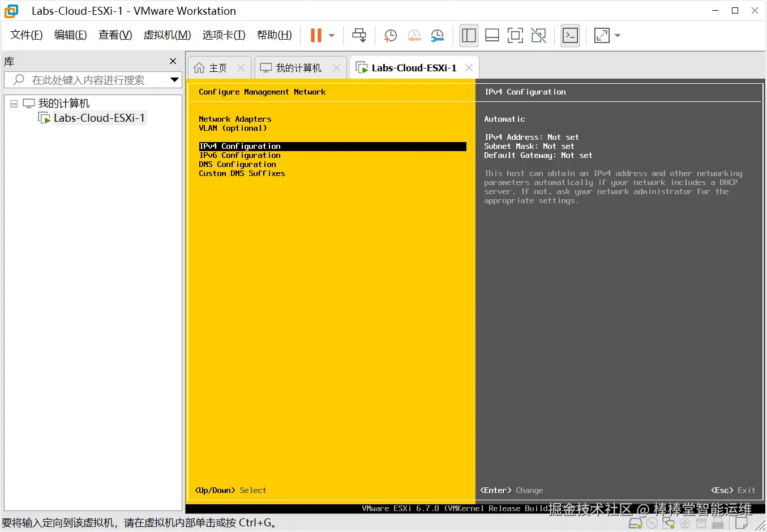
Task: Select IPv6 Configuration entry
Action: point(239,155)
